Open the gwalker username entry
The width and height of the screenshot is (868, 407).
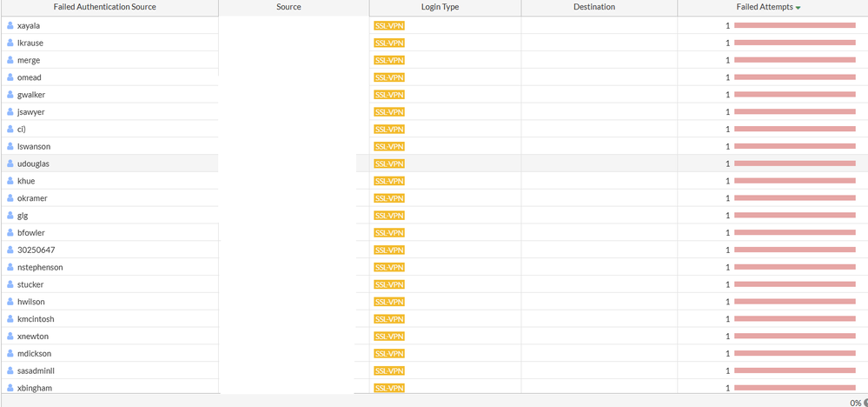pos(31,95)
